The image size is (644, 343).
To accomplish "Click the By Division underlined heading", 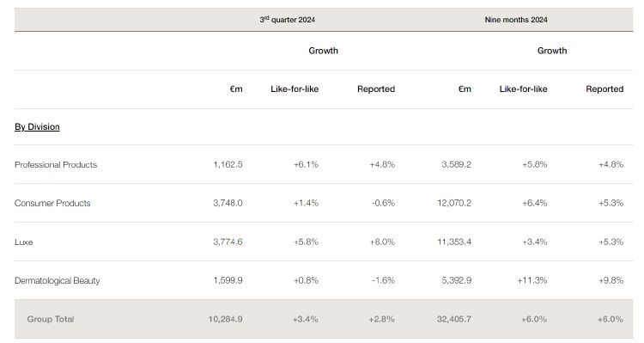I will (37, 126).
